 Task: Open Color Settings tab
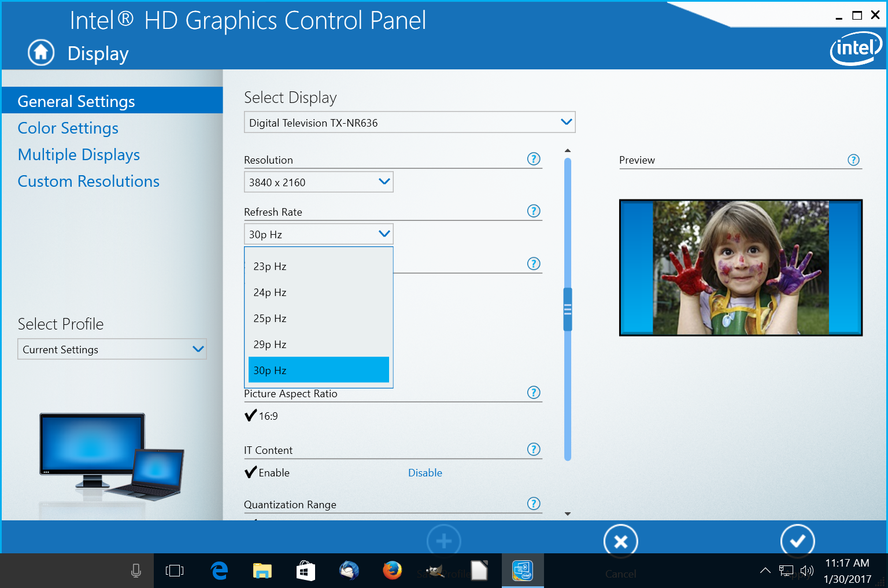[x=68, y=128]
